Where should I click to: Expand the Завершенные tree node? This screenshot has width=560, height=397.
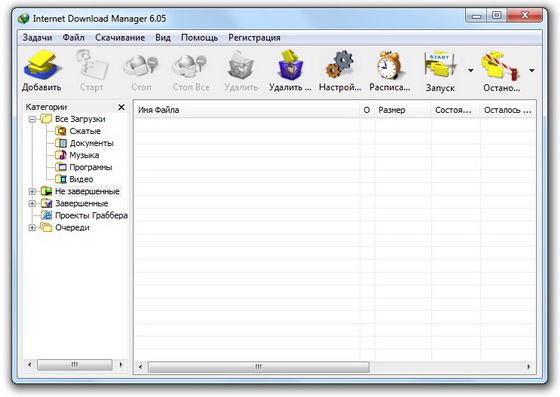click(32, 204)
